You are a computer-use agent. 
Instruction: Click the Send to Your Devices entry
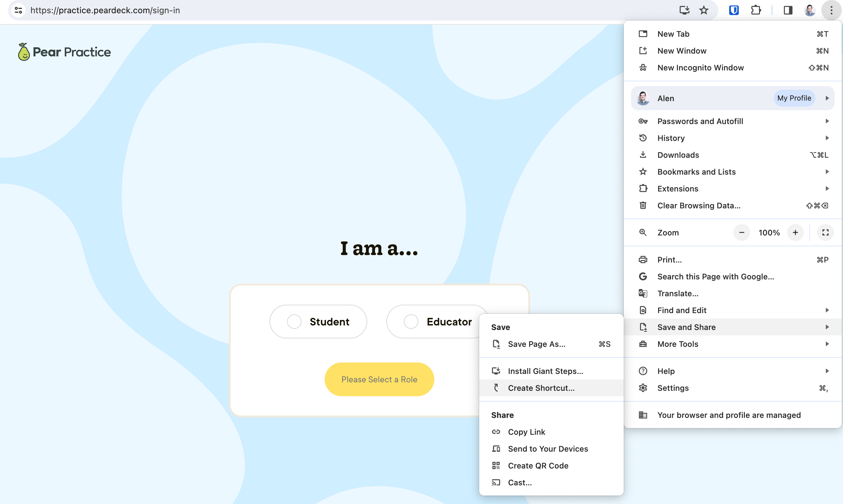point(551,449)
